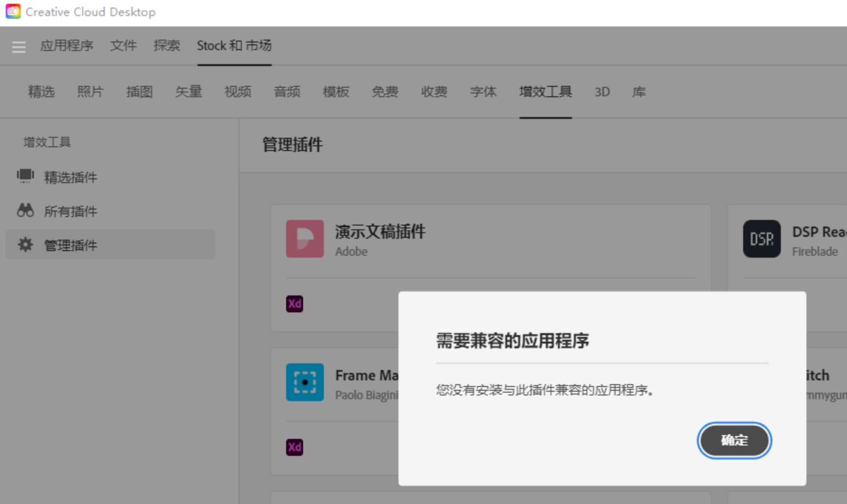
Task: Open the 字体 category
Action: click(x=483, y=92)
